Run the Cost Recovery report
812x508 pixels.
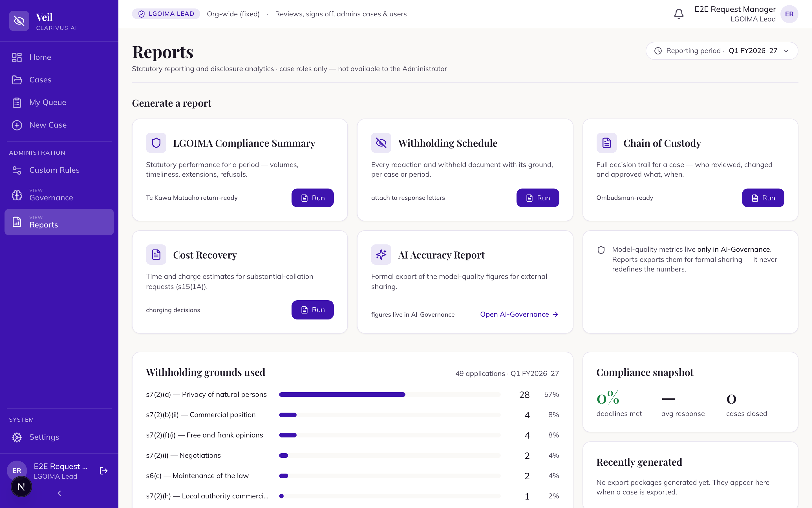312,310
